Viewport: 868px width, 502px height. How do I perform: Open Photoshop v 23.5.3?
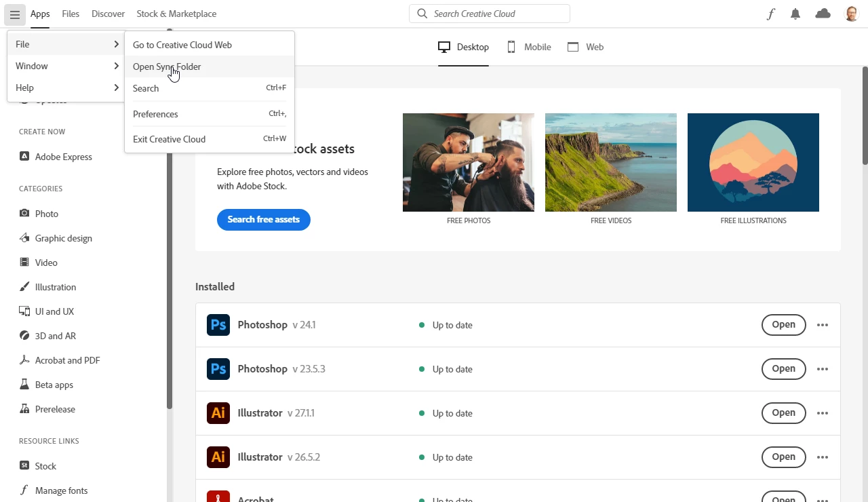click(784, 369)
